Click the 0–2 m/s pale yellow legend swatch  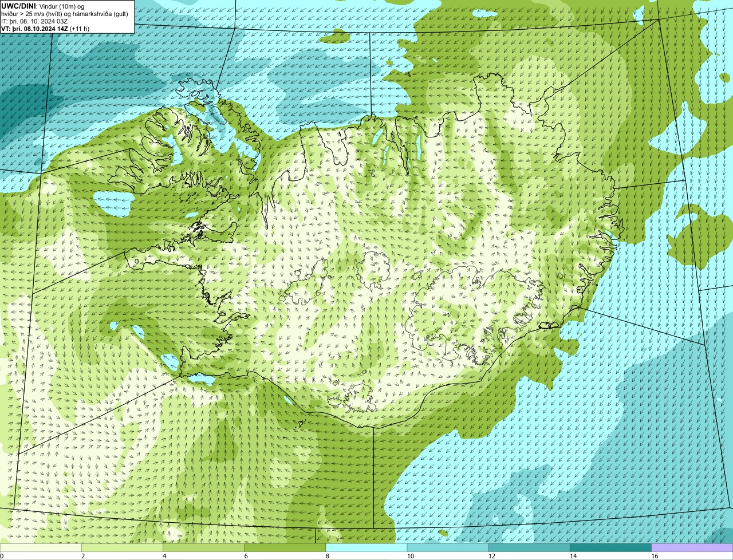tap(41, 548)
